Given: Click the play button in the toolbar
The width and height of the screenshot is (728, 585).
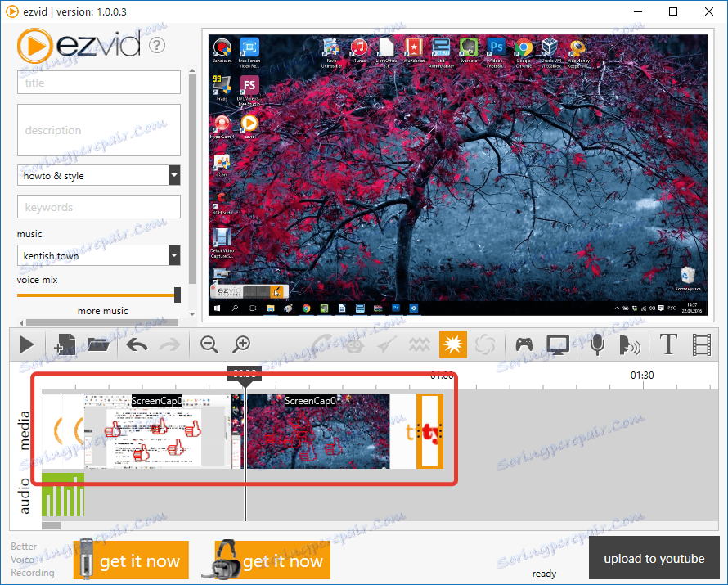Looking at the screenshot, I should tap(27, 345).
